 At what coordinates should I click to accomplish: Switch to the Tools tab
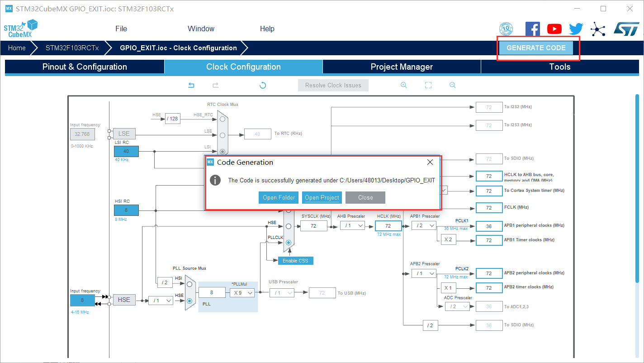click(x=560, y=67)
